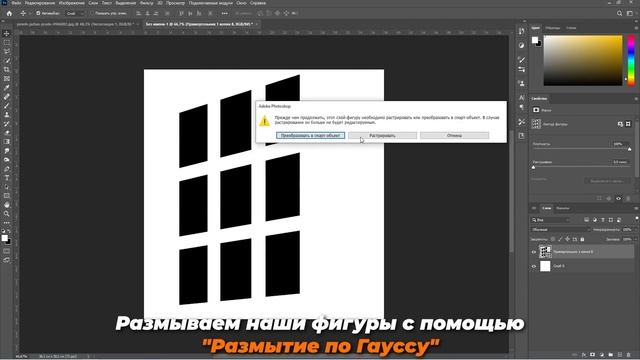This screenshot has height=360, width=640.
Task: Click the mask feather slider handle
Action: pos(533,167)
